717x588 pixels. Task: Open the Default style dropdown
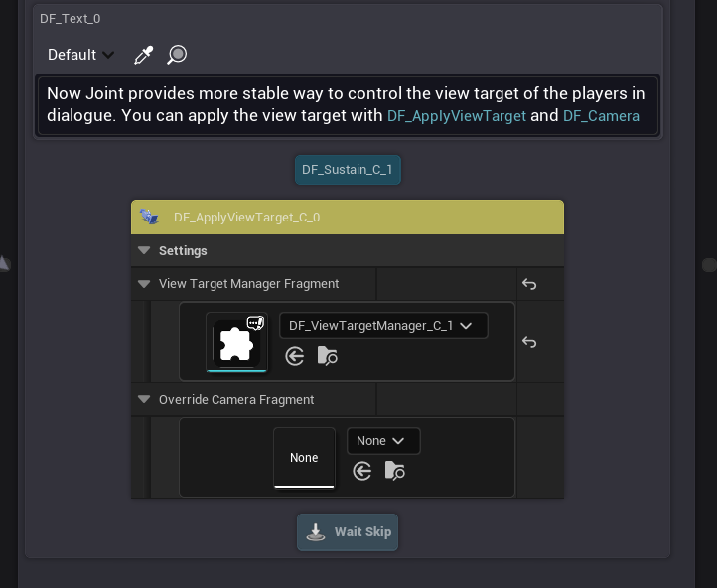click(x=81, y=55)
